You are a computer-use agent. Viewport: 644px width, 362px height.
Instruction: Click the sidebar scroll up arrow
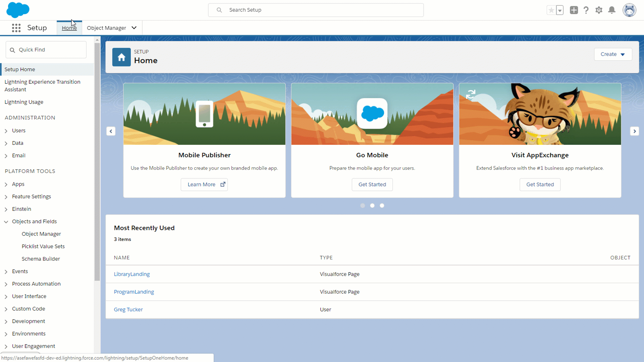tap(97, 40)
